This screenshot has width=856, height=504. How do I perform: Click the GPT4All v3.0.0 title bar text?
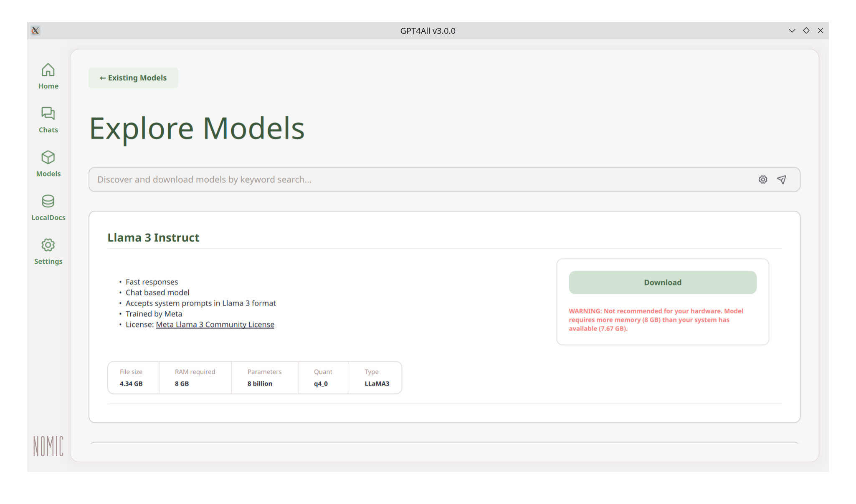click(x=428, y=30)
